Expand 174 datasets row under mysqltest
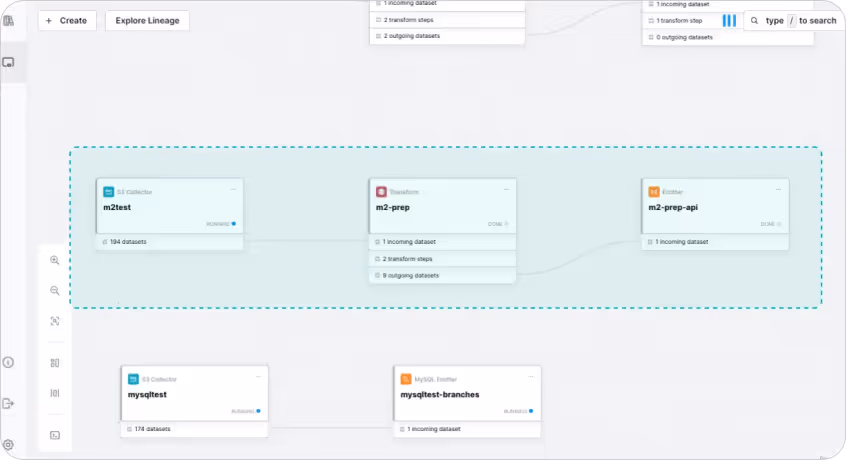 pos(194,429)
